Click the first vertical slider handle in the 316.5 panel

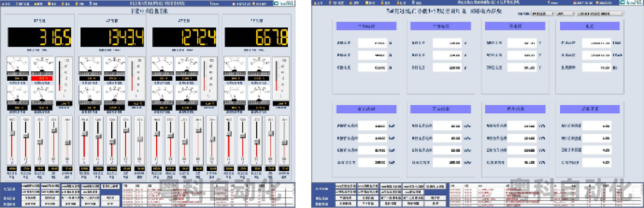(x=12, y=133)
